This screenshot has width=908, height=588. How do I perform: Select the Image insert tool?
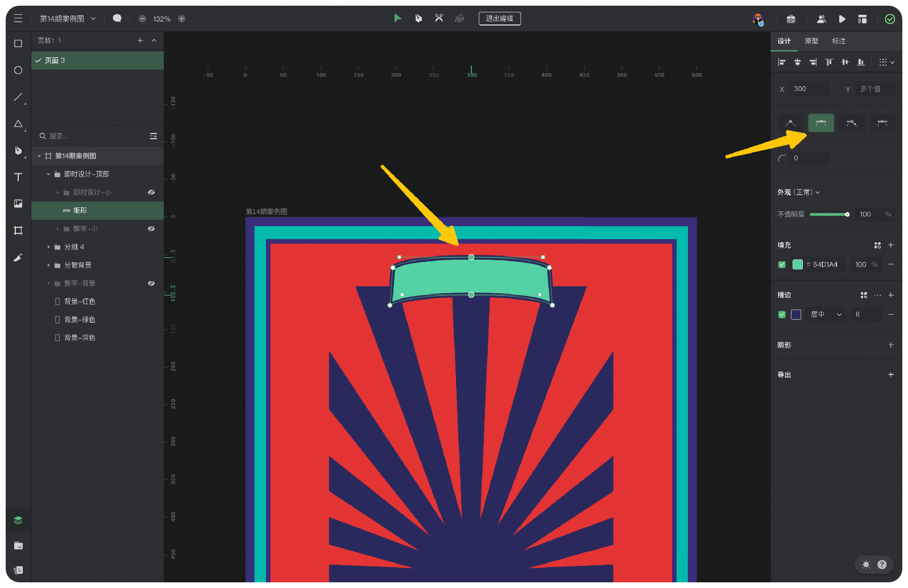tap(18, 204)
